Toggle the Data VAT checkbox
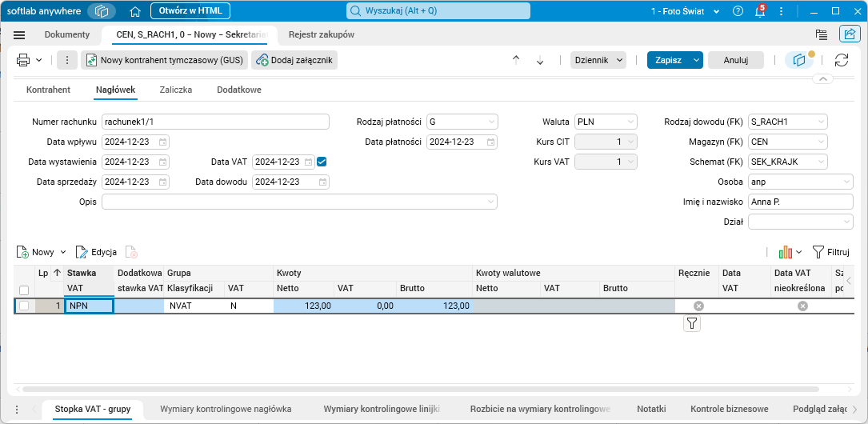868x424 pixels. [322, 162]
